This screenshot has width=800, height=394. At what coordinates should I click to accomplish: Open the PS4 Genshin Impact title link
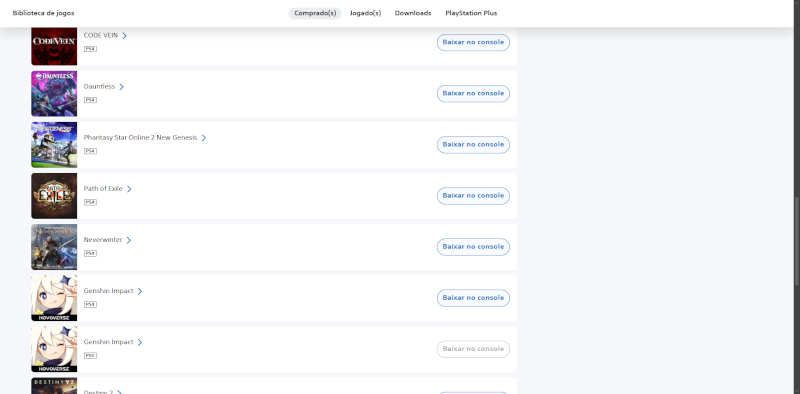pos(109,290)
